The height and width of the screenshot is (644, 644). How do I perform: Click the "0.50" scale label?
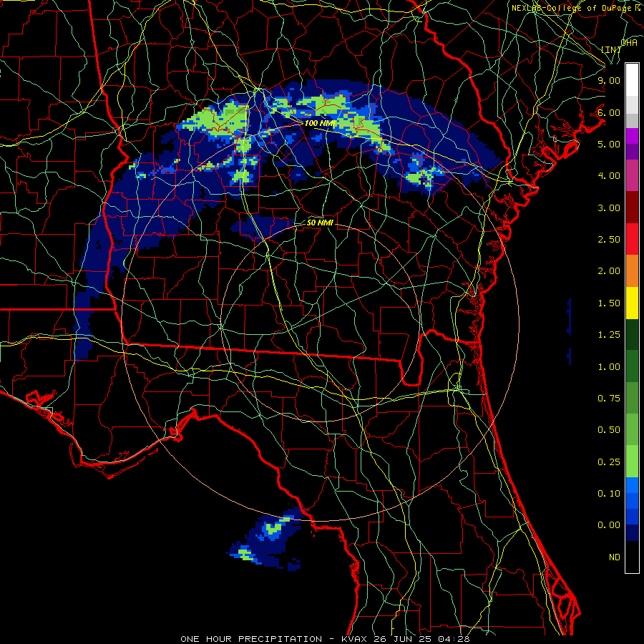609,430
